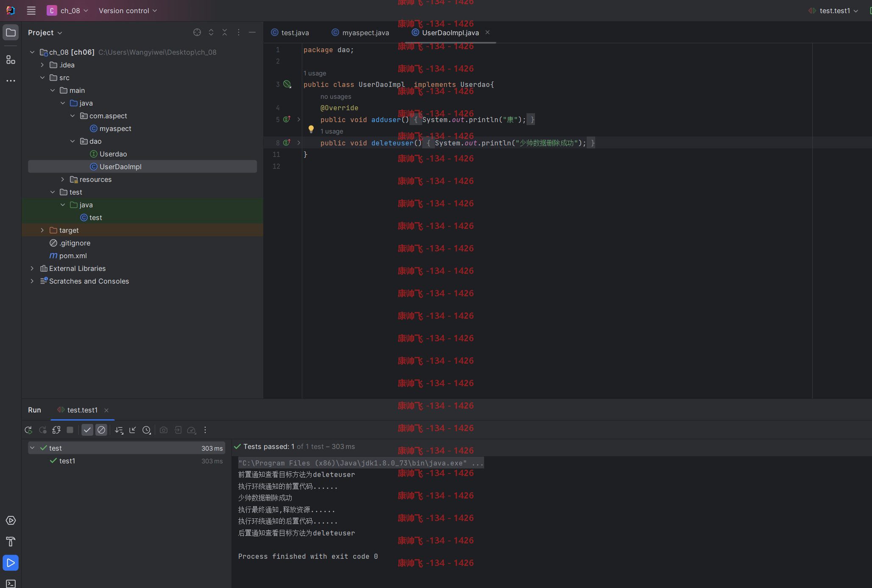Image resolution: width=872 pixels, height=588 pixels.
Task: Click '1 usage' hint above class declaration
Action: coord(315,73)
